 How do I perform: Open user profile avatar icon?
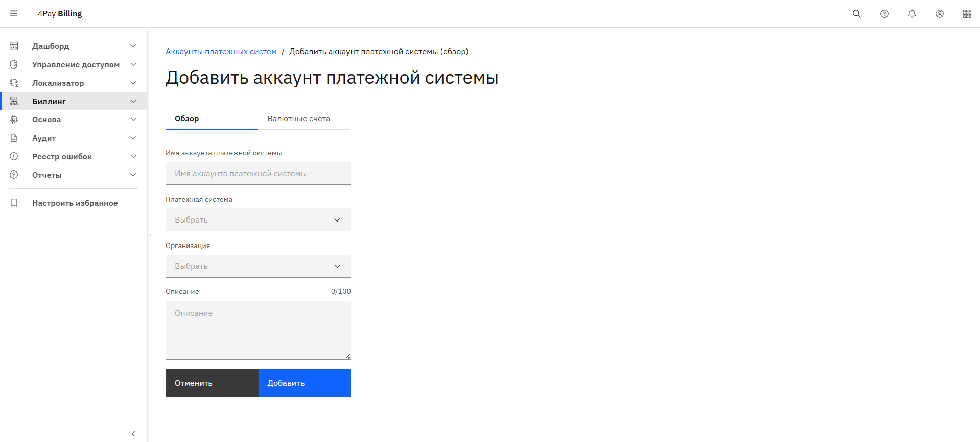pos(940,14)
